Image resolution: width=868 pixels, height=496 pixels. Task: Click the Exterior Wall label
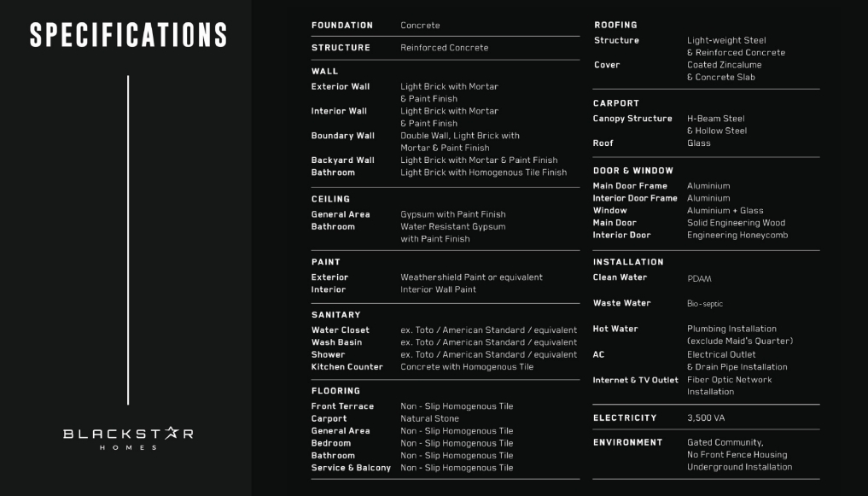(341, 86)
